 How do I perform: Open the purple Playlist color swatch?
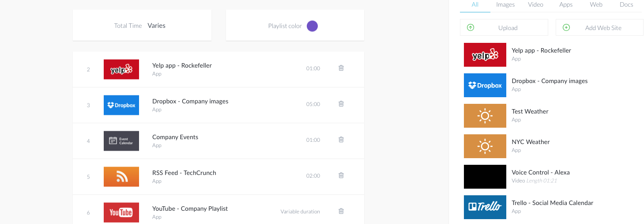coord(312,26)
